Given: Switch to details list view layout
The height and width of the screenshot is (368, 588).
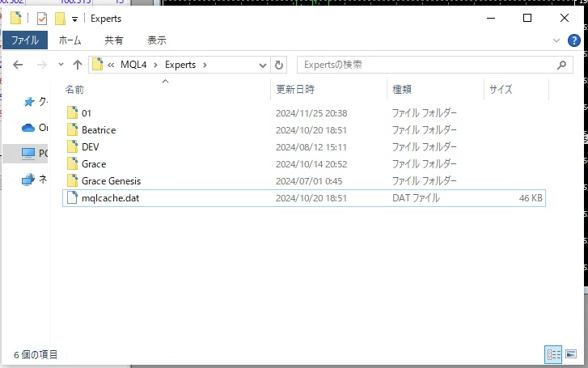Looking at the screenshot, I should 553,354.
